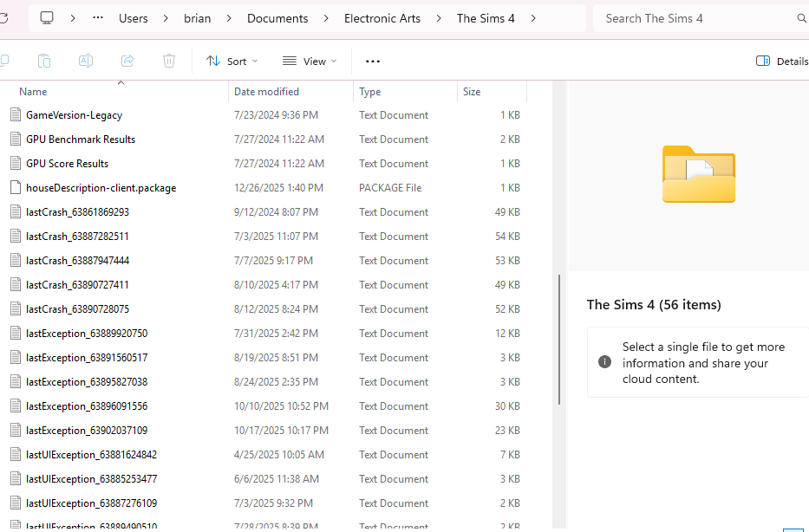Viewport: 809px width, 532px height.
Task: Click the Share icon in the toolbar
Action: [127, 61]
